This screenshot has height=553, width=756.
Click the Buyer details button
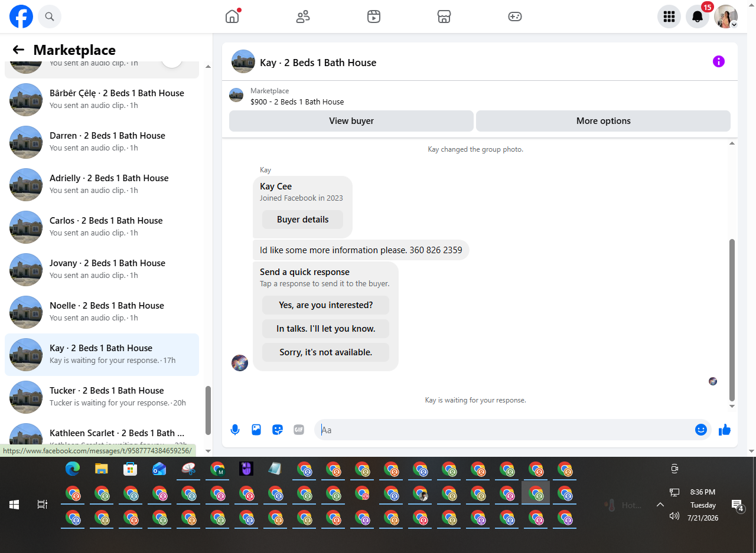point(303,220)
